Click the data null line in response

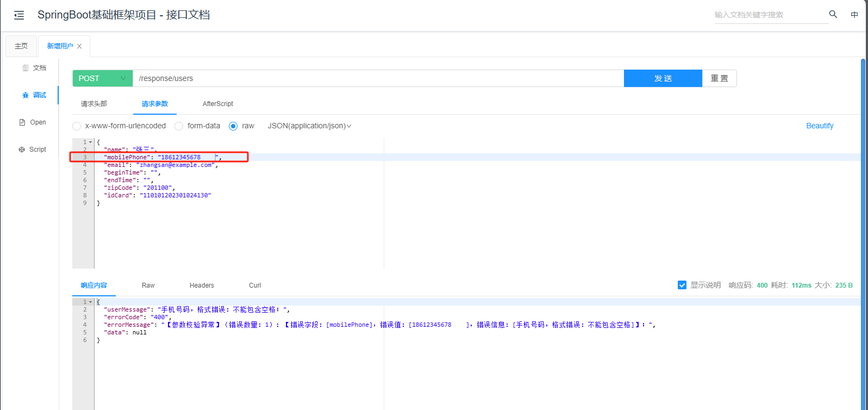pos(125,332)
